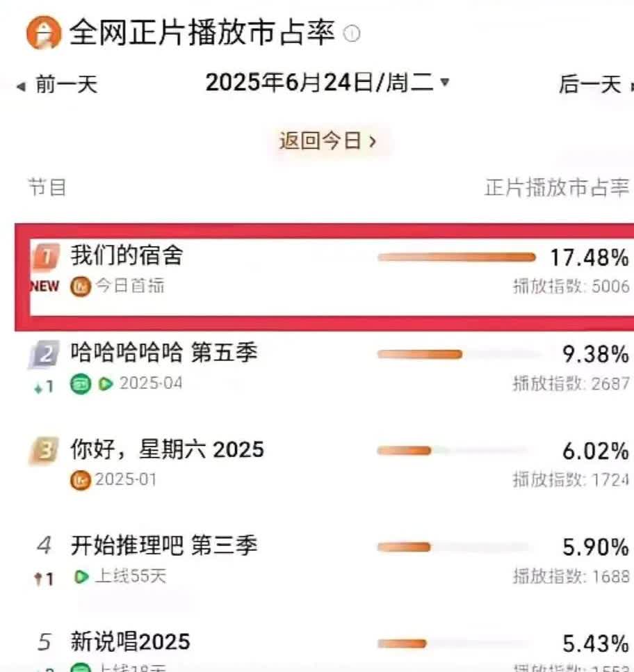Go to previous day with 前一天
The image size is (634, 672).
point(57,84)
